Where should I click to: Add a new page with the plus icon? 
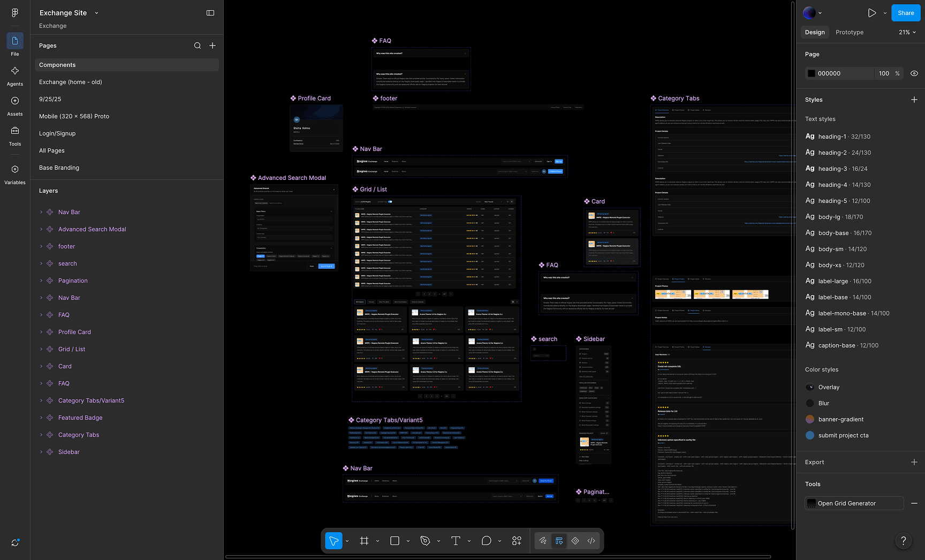coord(213,46)
